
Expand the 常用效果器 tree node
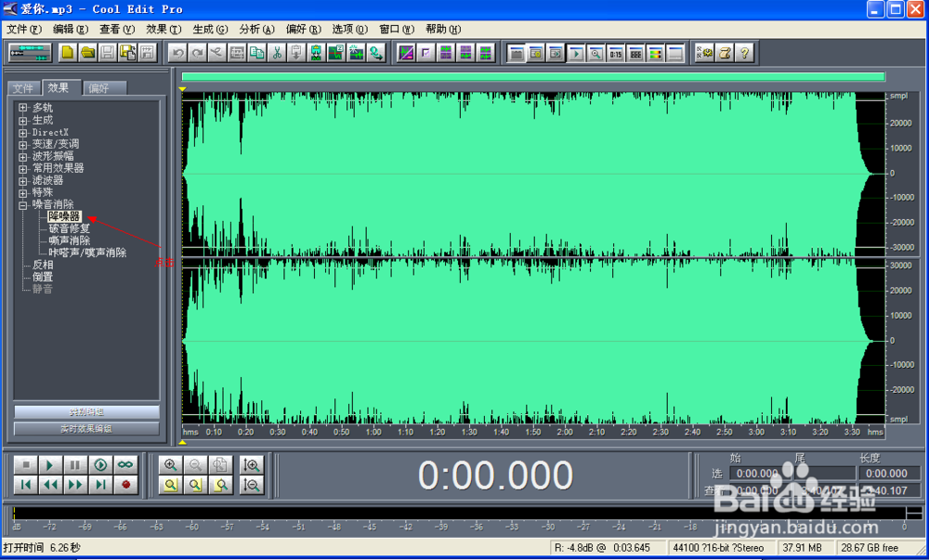click(x=23, y=169)
